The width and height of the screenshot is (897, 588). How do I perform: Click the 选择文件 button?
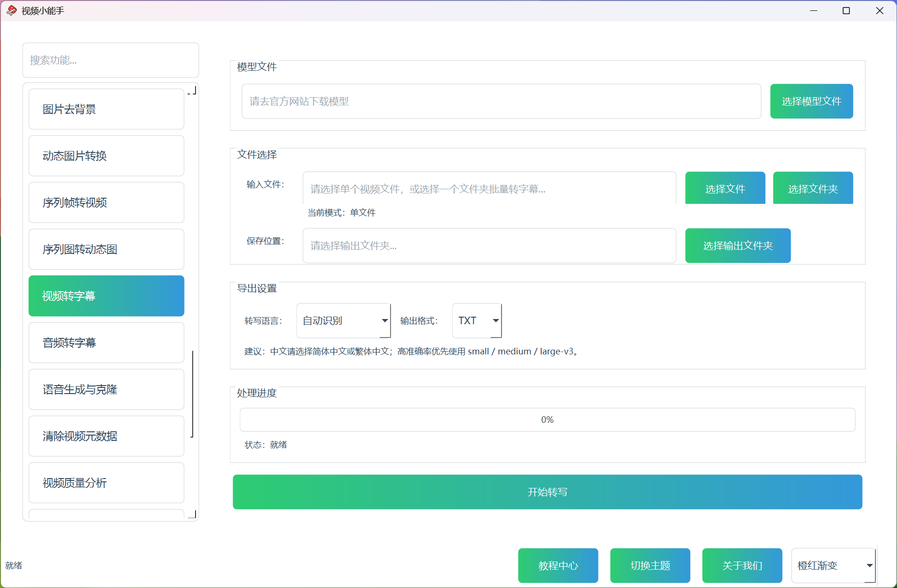(725, 188)
